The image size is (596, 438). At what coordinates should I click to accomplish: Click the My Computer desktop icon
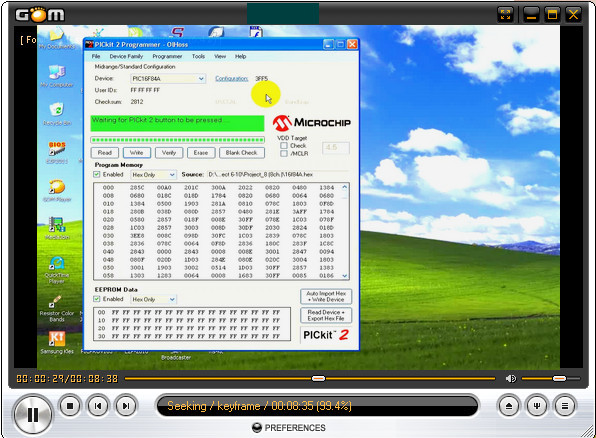click(57, 76)
